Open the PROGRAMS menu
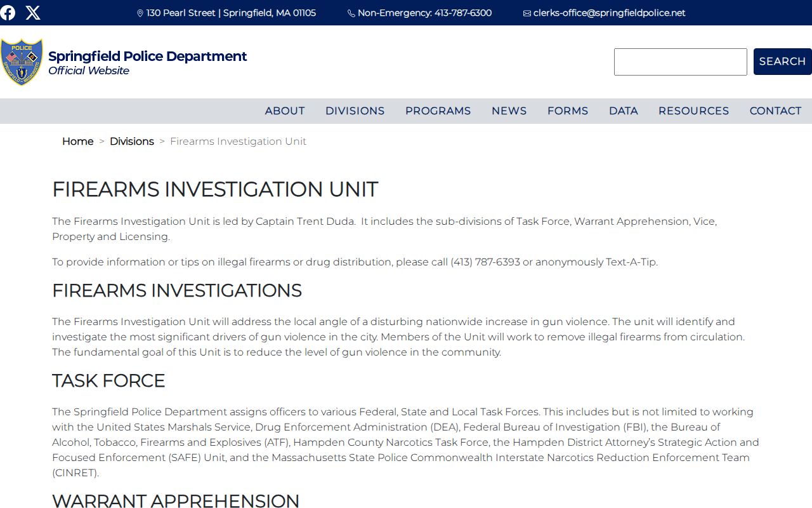The image size is (812, 508). click(438, 110)
